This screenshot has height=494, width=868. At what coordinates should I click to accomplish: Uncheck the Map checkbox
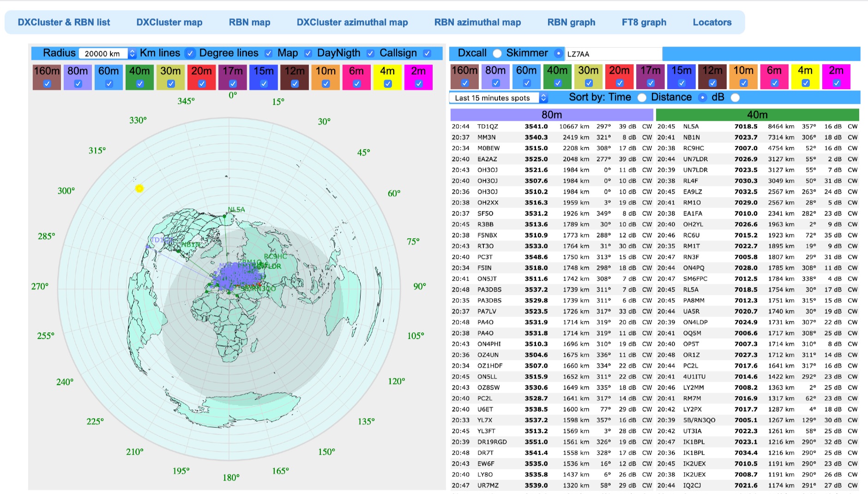pyautogui.click(x=308, y=54)
